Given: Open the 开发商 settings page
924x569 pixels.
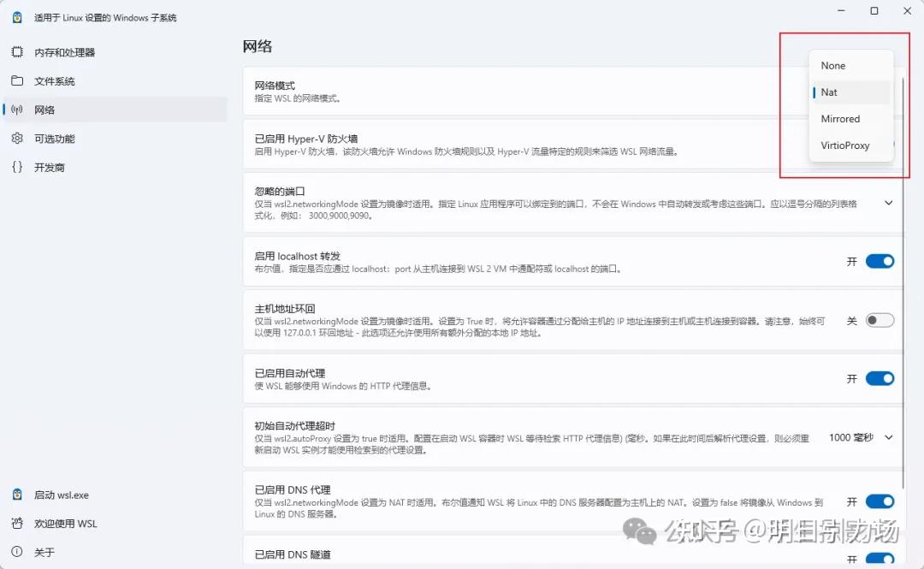Looking at the screenshot, I should point(115,168).
